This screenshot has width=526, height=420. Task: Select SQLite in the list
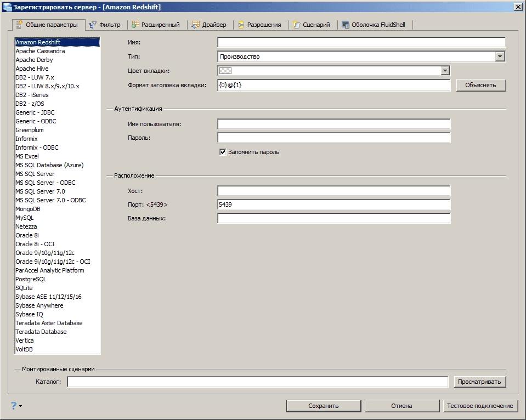pos(58,288)
